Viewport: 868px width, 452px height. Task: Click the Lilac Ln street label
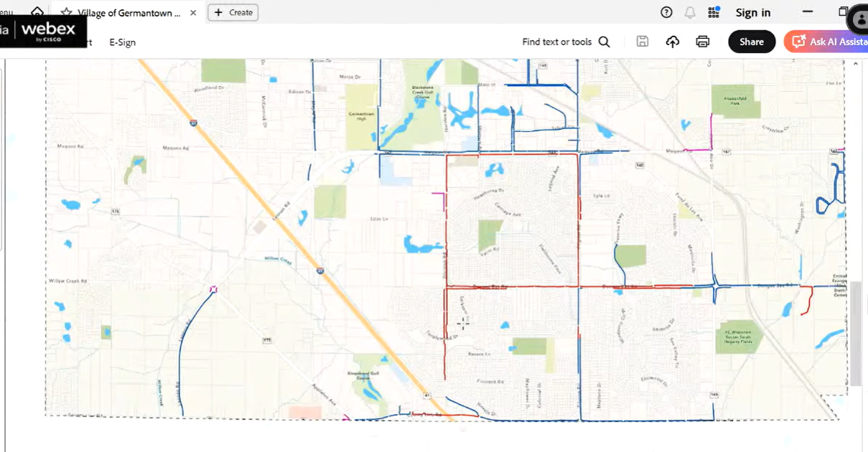378,219
